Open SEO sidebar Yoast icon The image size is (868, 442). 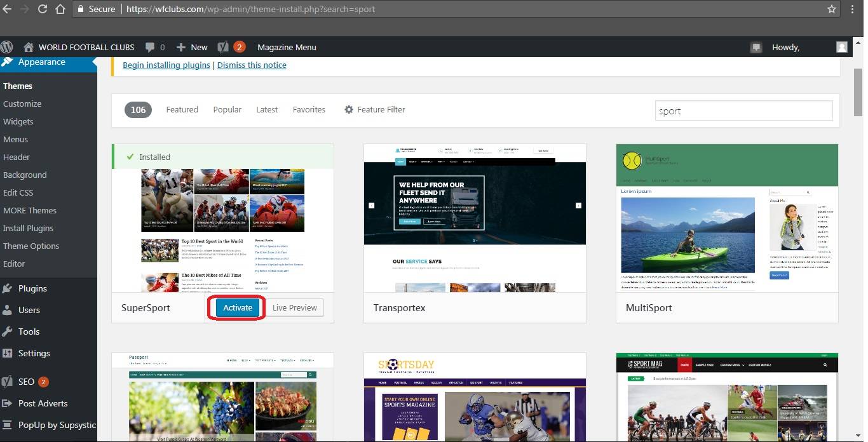point(7,382)
